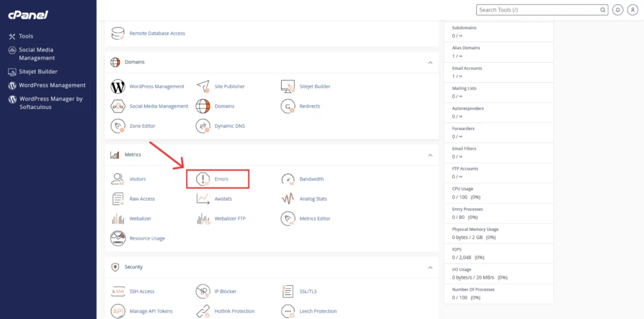Viewport: 644px width, 319px height.
Task: Click the Metrics Editor link text
Action: (x=315, y=219)
